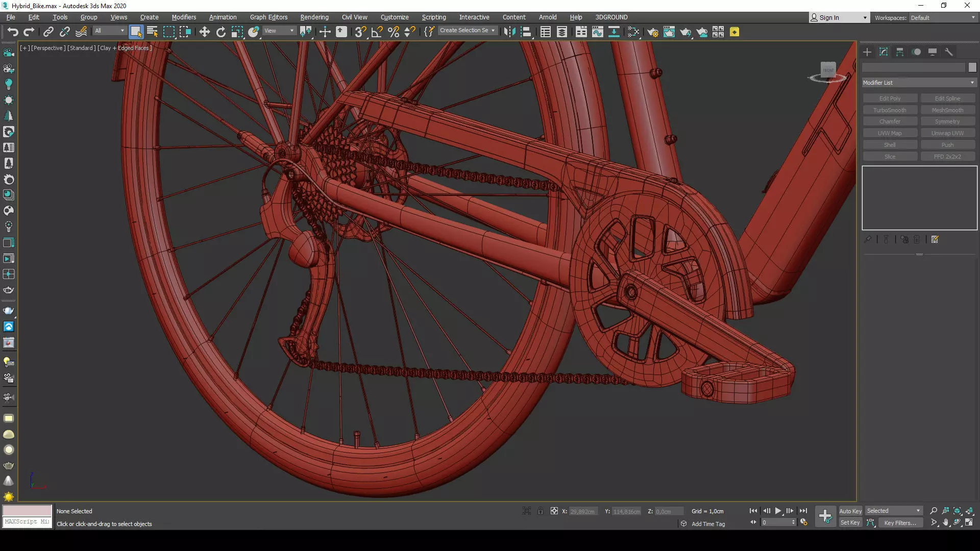Image resolution: width=980 pixels, height=551 pixels.
Task: Open the Arnold menu
Action: point(548,17)
